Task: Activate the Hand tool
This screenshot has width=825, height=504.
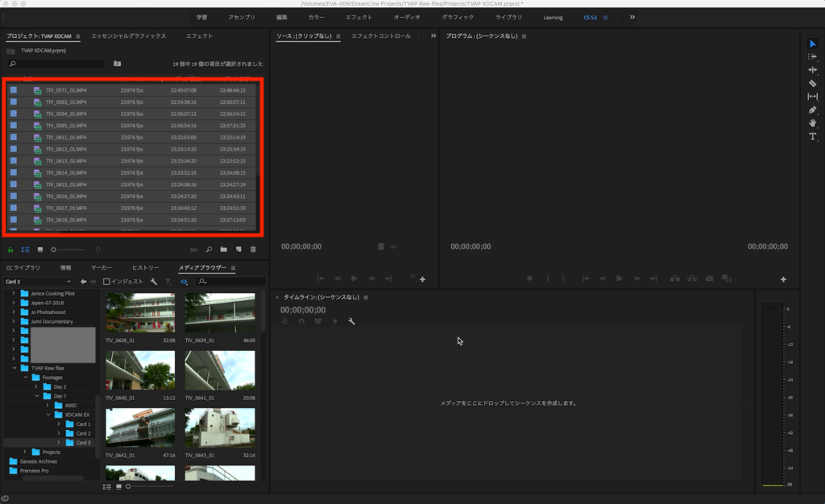Action: point(812,123)
